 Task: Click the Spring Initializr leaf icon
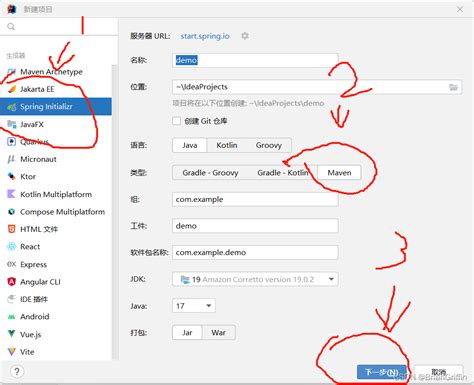12,107
